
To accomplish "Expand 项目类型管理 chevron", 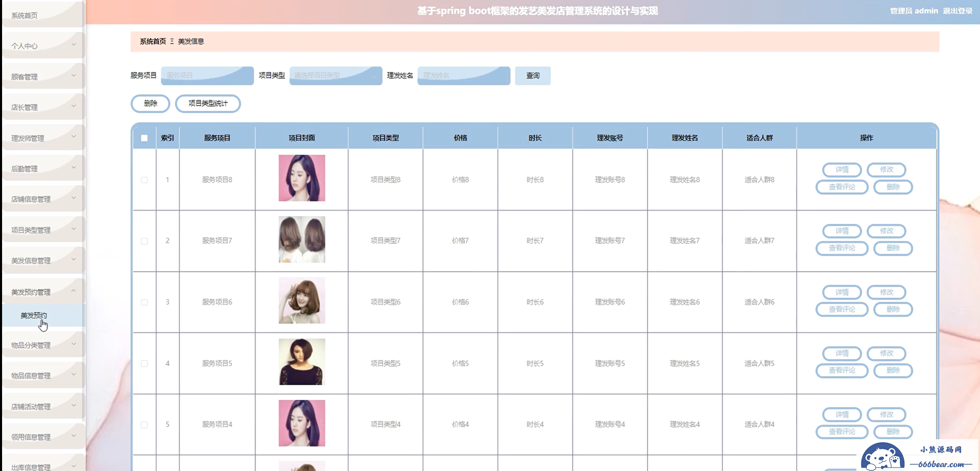I will point(74,229).
